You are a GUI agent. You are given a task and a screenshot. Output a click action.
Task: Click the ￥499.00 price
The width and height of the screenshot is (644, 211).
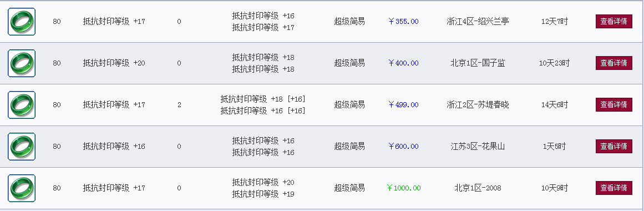403,104
